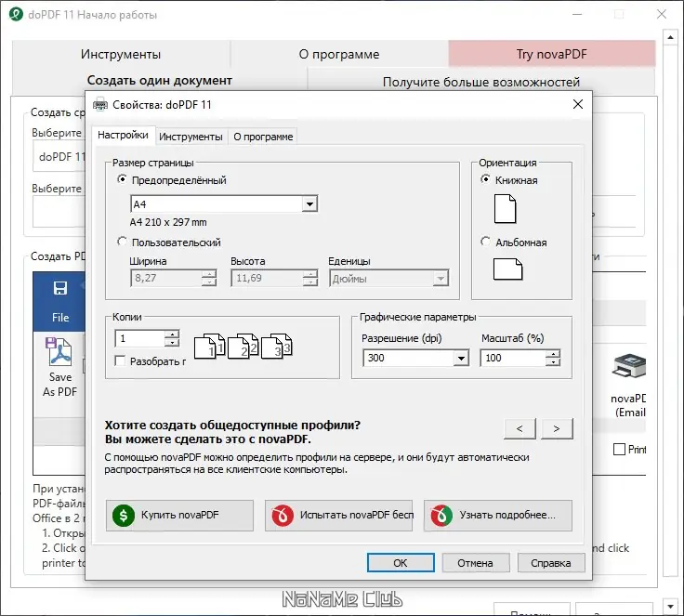Click main window scrollbar up arrow
684x616 pixels.
(670, 37)
